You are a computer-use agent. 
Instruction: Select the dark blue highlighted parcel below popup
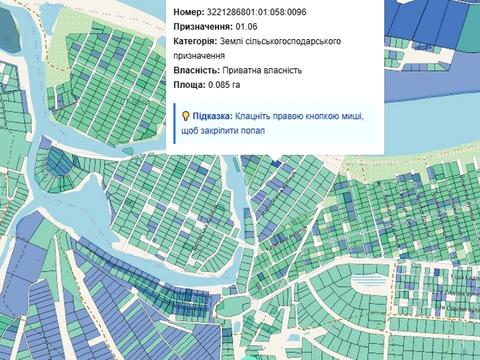pos(276,163)
